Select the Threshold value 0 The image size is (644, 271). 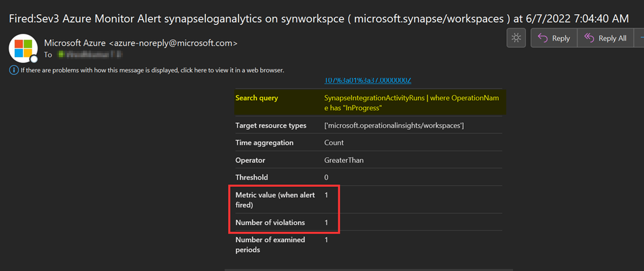(x=327, y=178)
